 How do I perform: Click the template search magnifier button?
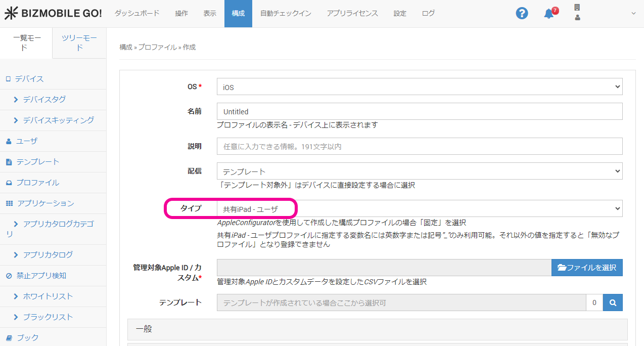(x=613, y=302)
